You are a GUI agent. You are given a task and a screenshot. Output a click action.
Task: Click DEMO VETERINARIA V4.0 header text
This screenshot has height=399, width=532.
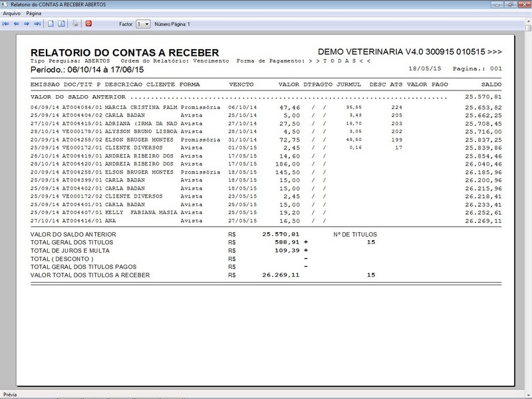pos(410,52)
